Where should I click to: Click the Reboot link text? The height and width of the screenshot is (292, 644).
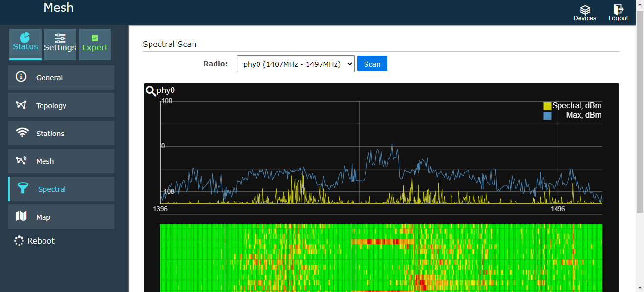click(41, 241)
